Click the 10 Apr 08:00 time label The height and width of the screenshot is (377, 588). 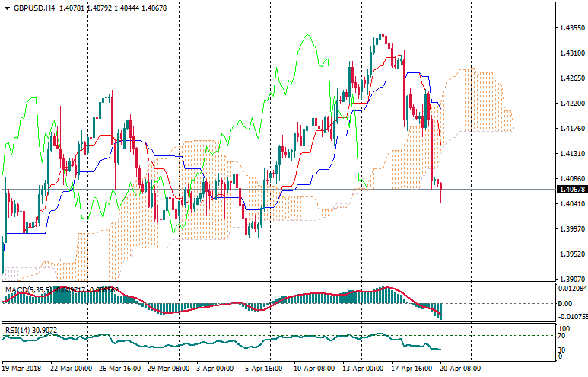pos(313,367)
